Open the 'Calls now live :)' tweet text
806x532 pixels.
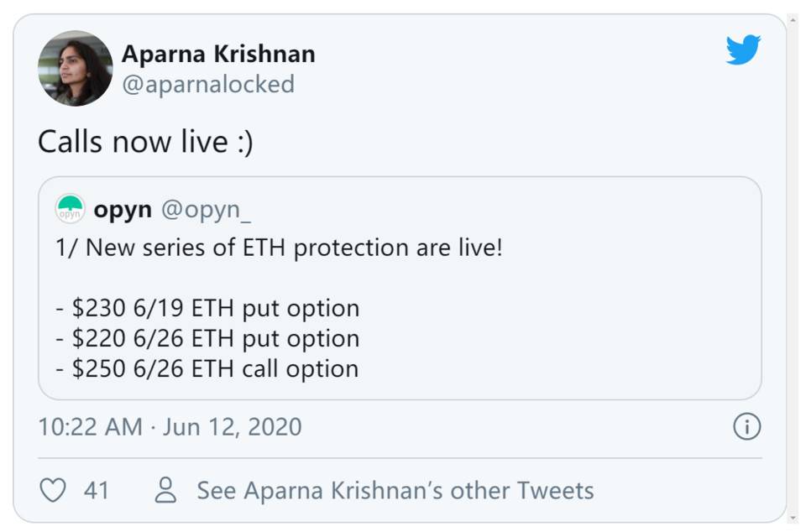145,142
